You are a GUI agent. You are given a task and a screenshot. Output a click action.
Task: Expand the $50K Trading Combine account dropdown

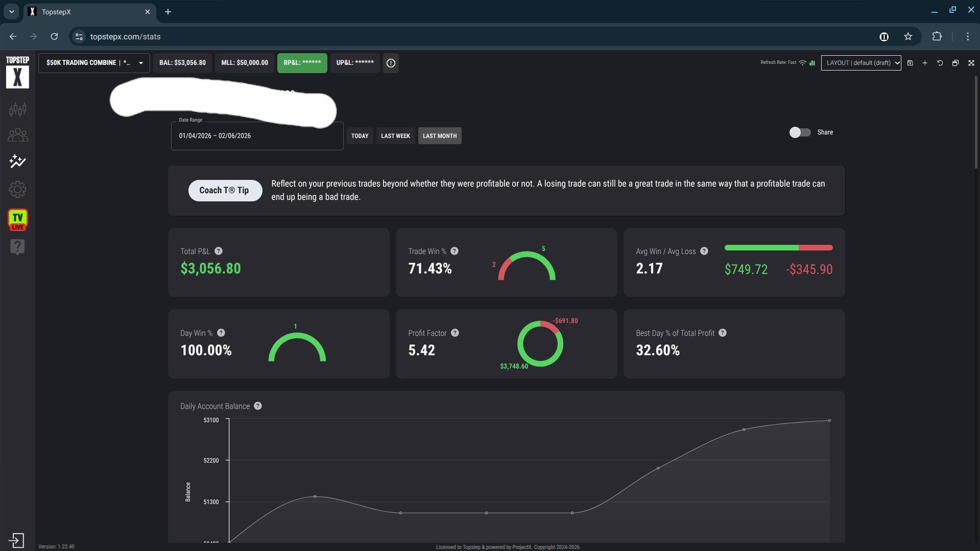point(94,63)
